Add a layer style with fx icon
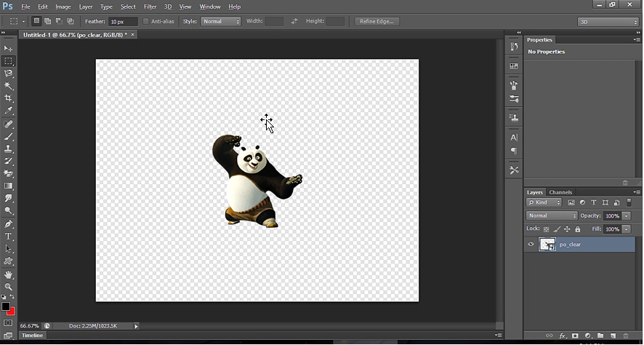 click(563, 336)
